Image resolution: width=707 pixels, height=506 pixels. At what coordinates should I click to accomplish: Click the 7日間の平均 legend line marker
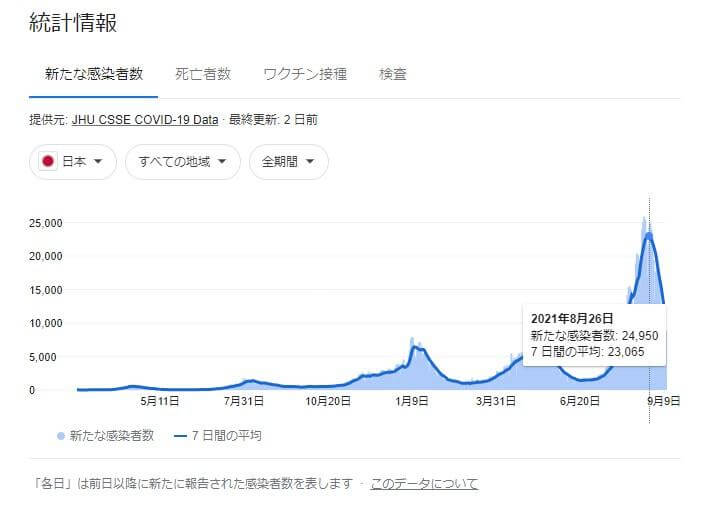[x=180, y=436]
